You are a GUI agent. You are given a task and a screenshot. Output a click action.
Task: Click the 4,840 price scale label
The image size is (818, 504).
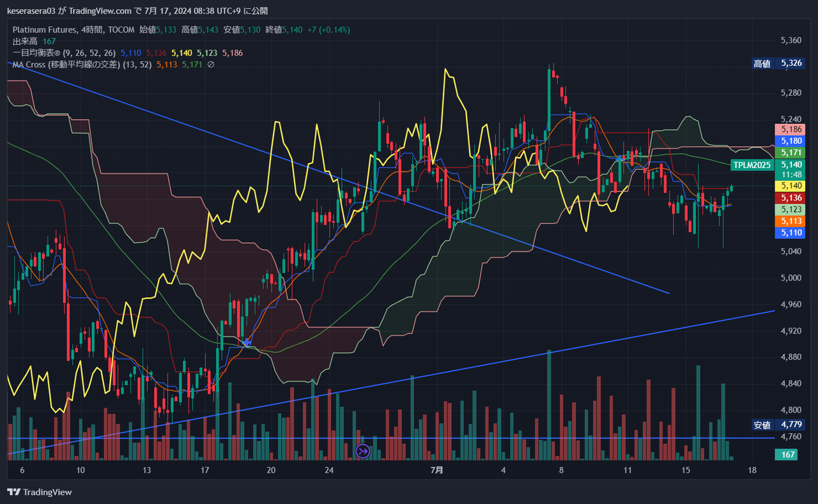791,383
